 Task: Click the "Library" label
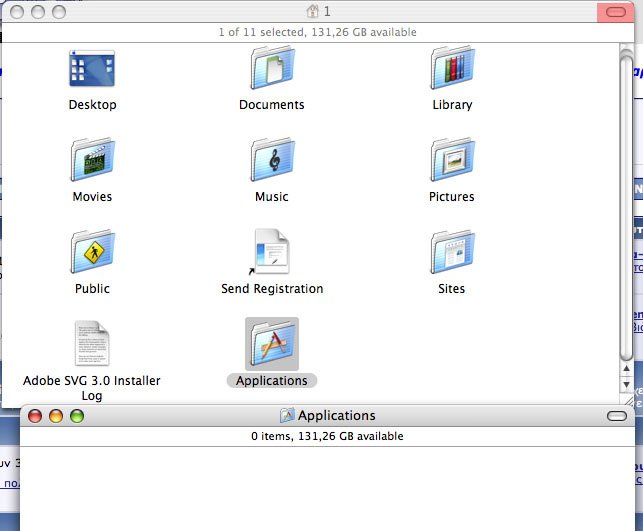click(452, 105)
